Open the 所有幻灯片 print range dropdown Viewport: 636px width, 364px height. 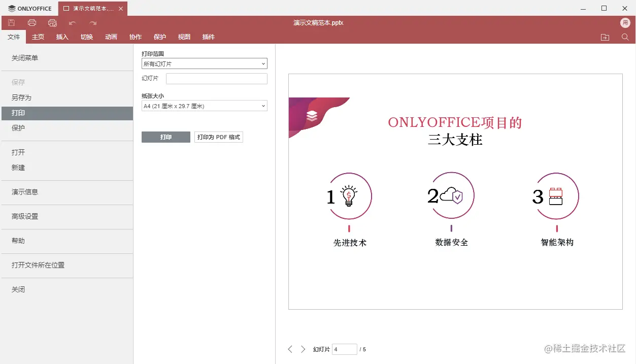tap(204, 63)
